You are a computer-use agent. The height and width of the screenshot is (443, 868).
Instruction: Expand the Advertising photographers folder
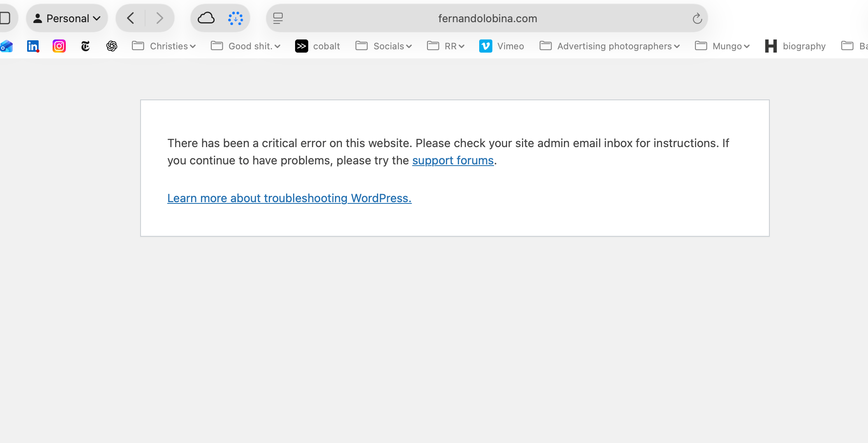[x=610, y=46]
